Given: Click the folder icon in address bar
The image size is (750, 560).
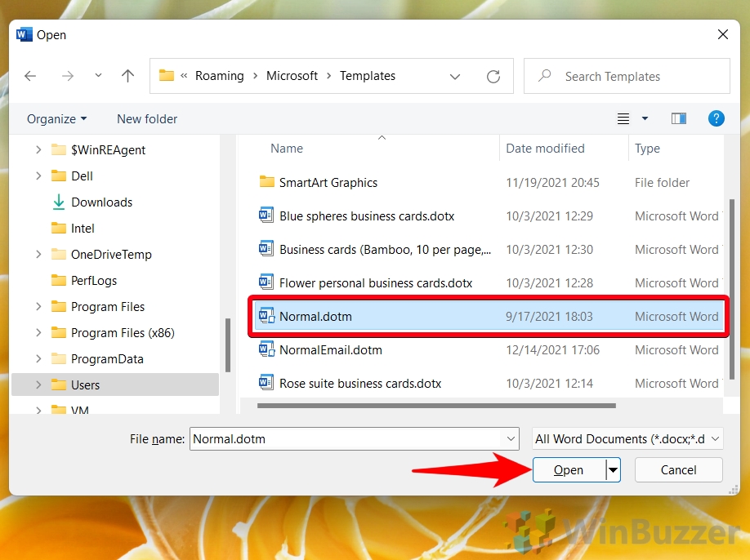Looking at the screenshot, I should (x=167, y=75).
